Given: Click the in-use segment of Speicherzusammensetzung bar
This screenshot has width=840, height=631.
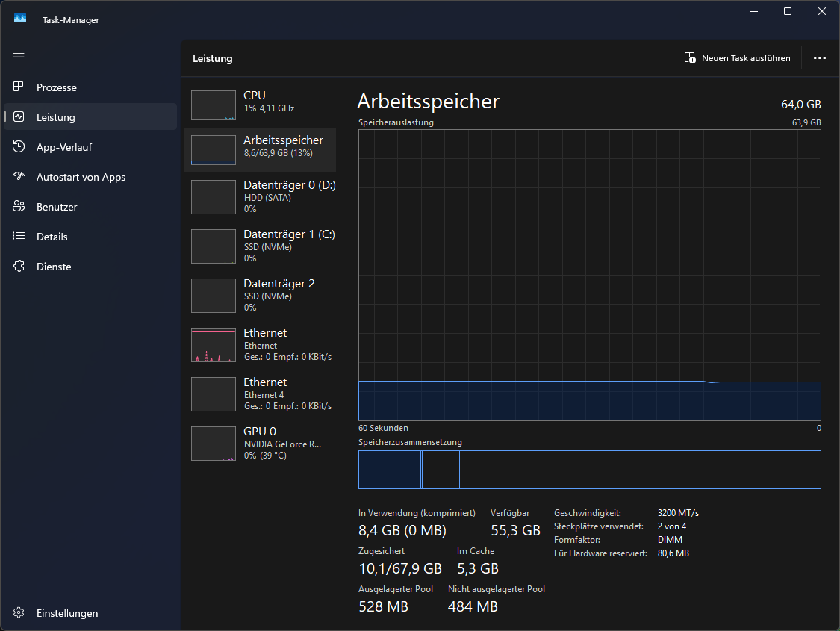Looking at the screenshot, I should (x=390, y=470).
